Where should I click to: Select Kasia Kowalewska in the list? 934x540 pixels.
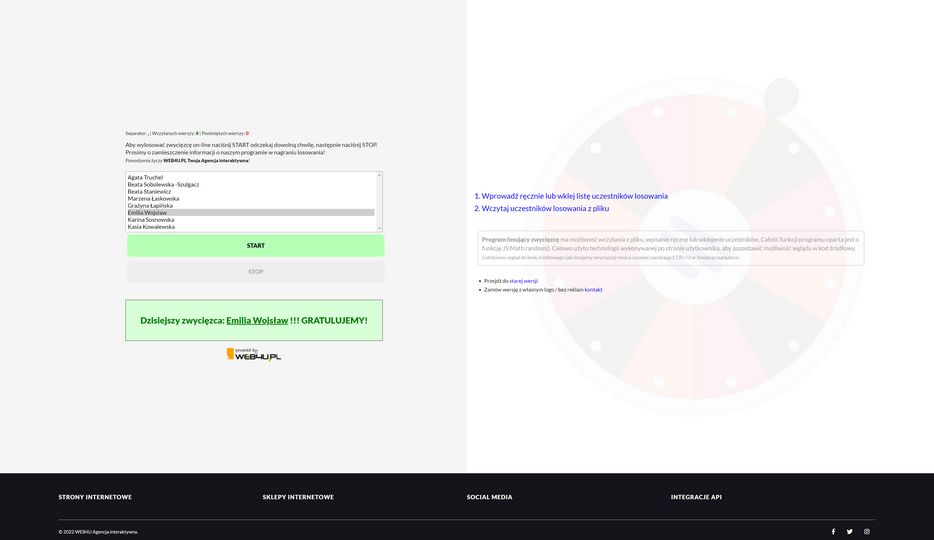pos(151,226)
